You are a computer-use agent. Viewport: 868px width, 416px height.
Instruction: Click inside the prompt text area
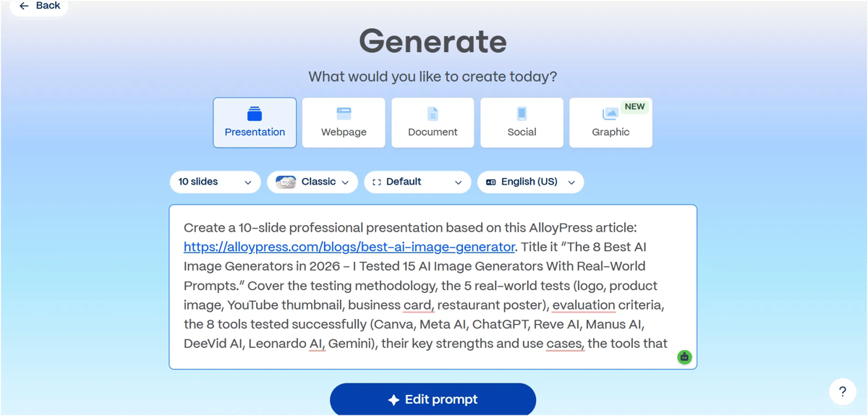[433, 287]
